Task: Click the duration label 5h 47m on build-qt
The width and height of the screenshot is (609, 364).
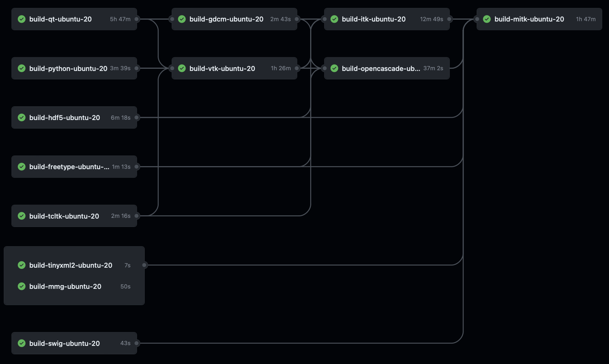Action: [120, 19]
